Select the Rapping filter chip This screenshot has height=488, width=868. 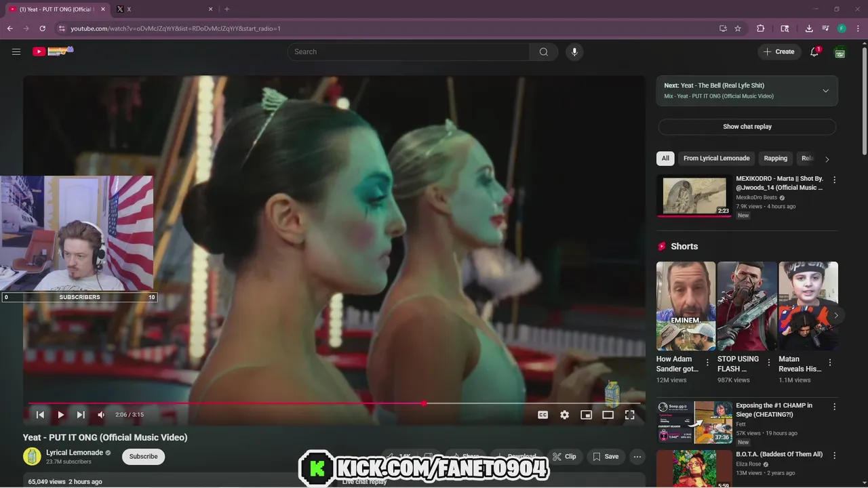775,159
